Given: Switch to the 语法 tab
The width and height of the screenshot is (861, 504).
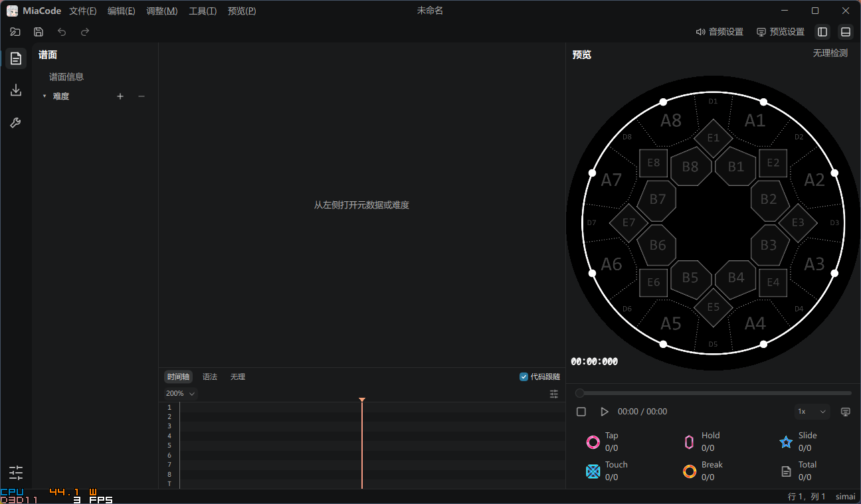Looking at the screenshot, I should pyautogui.click(x=210, y=377).
